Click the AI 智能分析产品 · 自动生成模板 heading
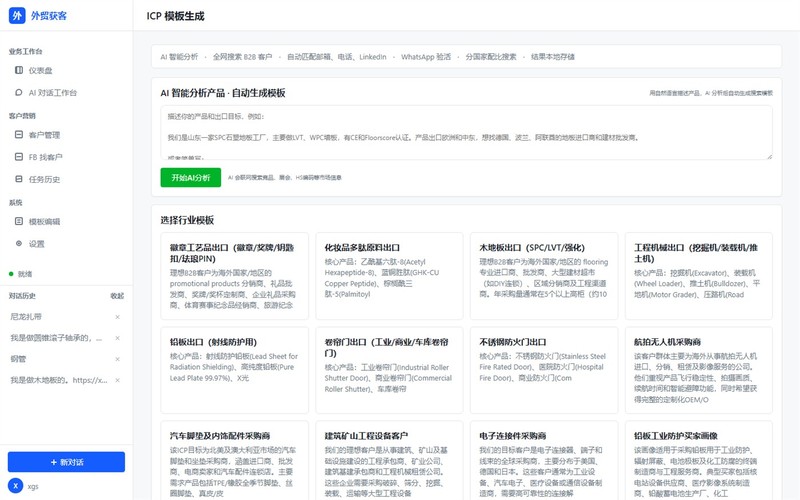This screenshot has width=800, height=500. 223,93
